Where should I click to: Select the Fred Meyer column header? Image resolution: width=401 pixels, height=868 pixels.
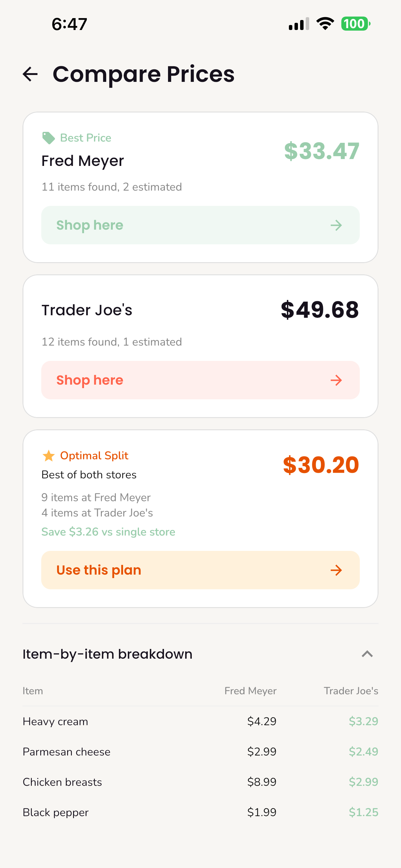(x=250, y=691)
